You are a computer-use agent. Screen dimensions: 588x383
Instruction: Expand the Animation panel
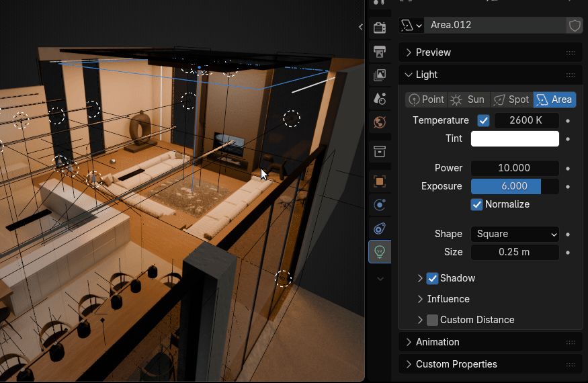click(409, 342)
